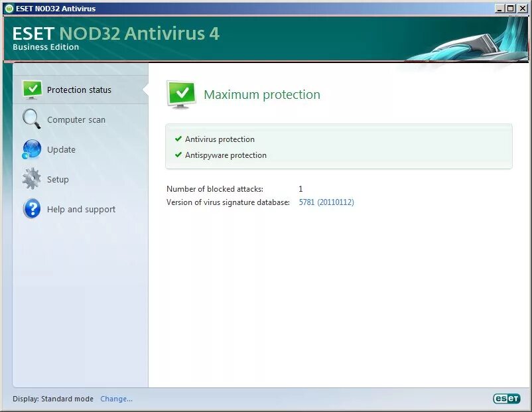Click the Update globe icon
The height and width of the screenshot is (412, 532).
[32, 149]
